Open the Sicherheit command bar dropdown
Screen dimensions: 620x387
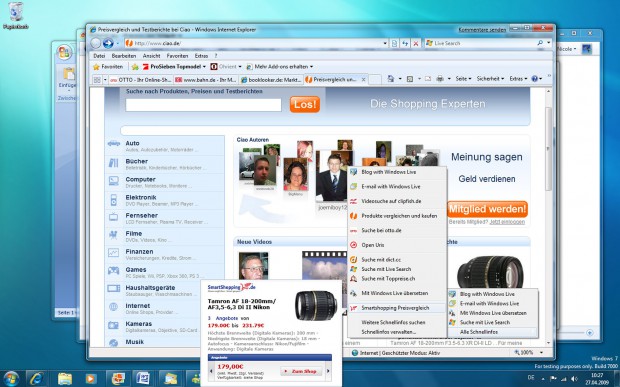tap(490, 79)
